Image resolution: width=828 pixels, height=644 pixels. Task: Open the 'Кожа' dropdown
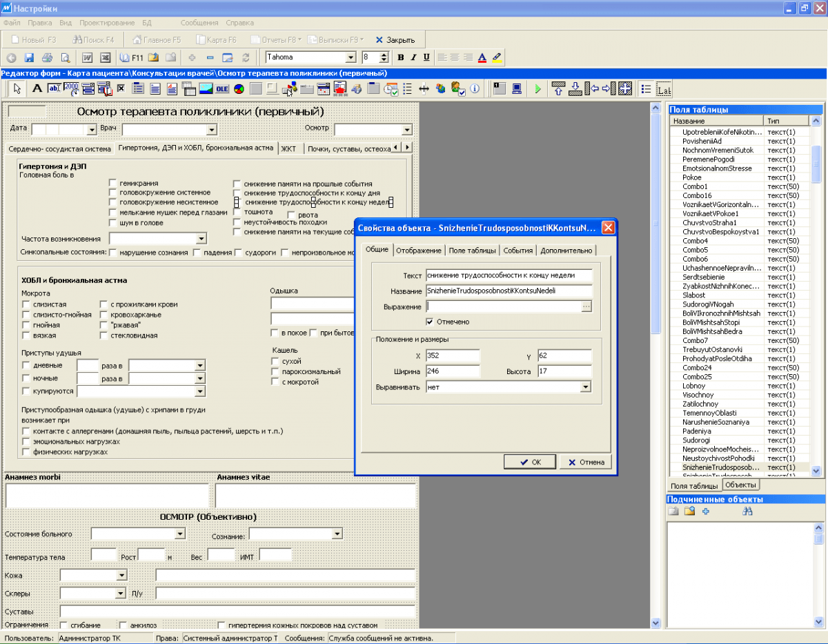[x=122, y=575]
